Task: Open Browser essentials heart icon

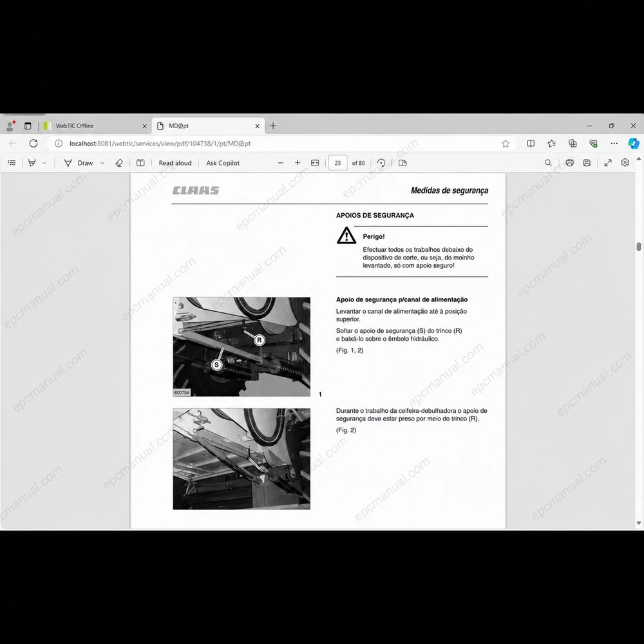Action: coord(593,144)
